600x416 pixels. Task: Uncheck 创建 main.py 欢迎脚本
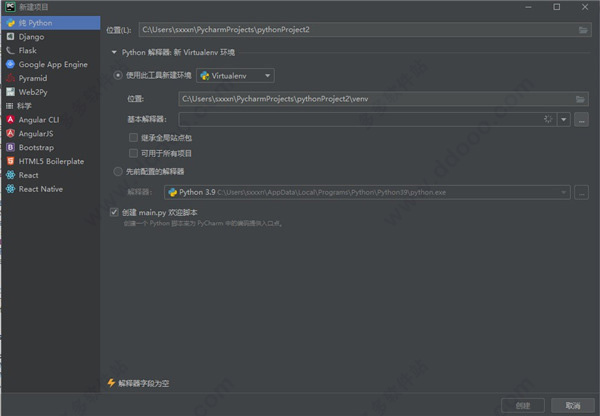(x=114, y=212)
